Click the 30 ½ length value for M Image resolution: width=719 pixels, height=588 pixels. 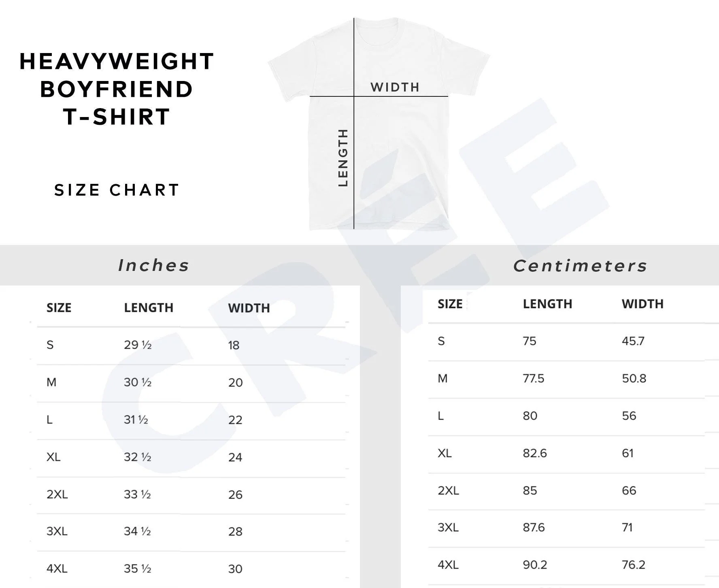click(138, 382)
